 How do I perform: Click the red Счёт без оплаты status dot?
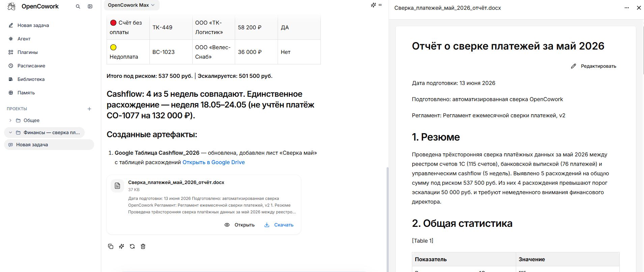pos(113,23)
